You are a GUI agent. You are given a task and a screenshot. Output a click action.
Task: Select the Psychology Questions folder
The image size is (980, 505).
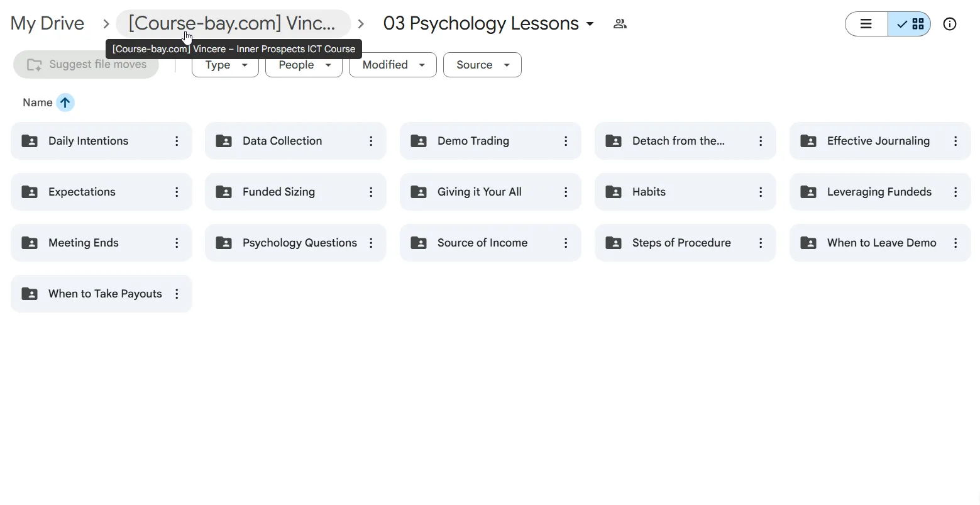(x=295, y=243)
